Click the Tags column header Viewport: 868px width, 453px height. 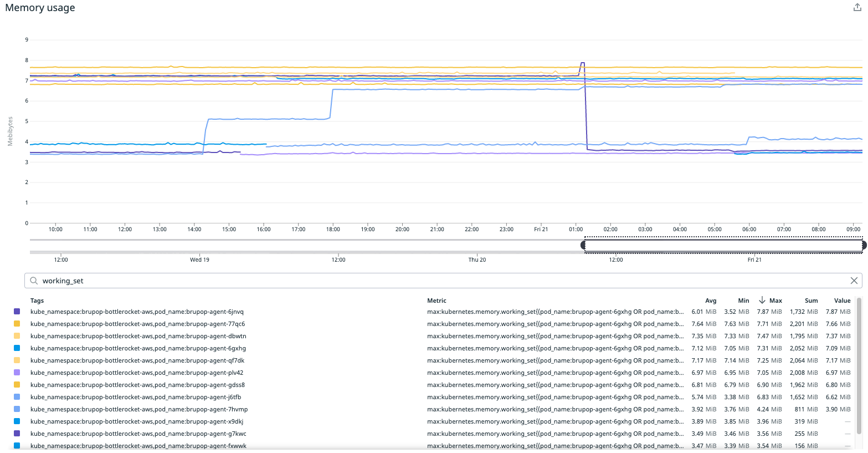tap(37, 301)
